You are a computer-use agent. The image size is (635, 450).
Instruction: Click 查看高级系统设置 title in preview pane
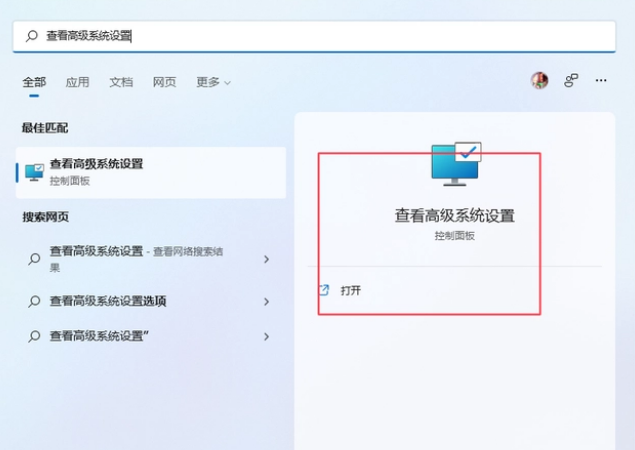click(x=455, y=215)
